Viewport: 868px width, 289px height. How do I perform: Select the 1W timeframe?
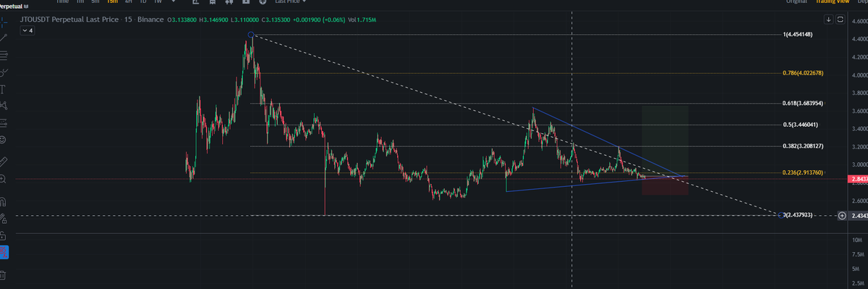point(157,2)
